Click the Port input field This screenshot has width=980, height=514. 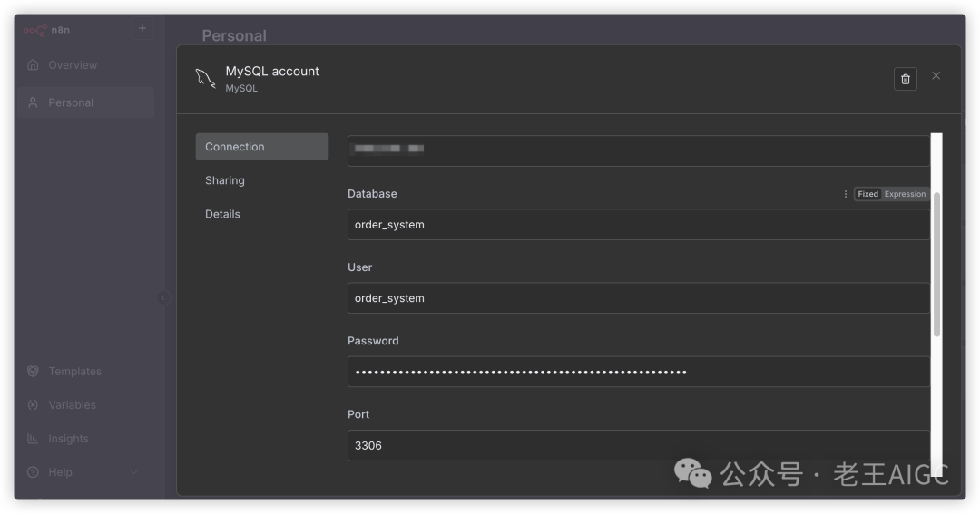pos(639,445)
